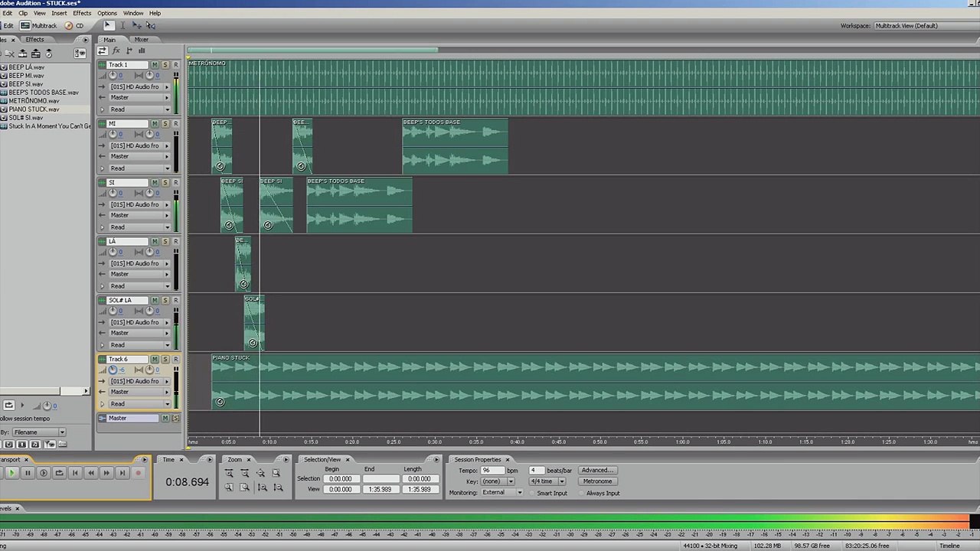This screenshot has width=980, height=551.
Task: Start playback with the Play button
Action: point(11,473)
